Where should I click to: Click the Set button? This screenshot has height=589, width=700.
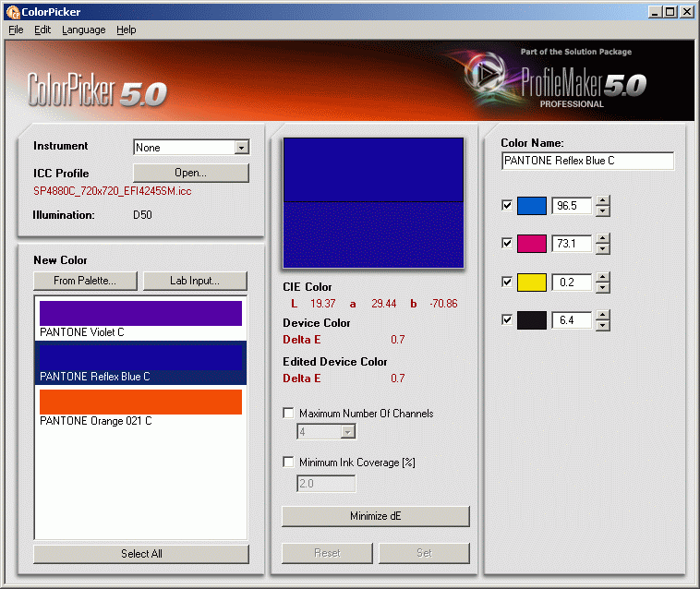coord(424,553)
